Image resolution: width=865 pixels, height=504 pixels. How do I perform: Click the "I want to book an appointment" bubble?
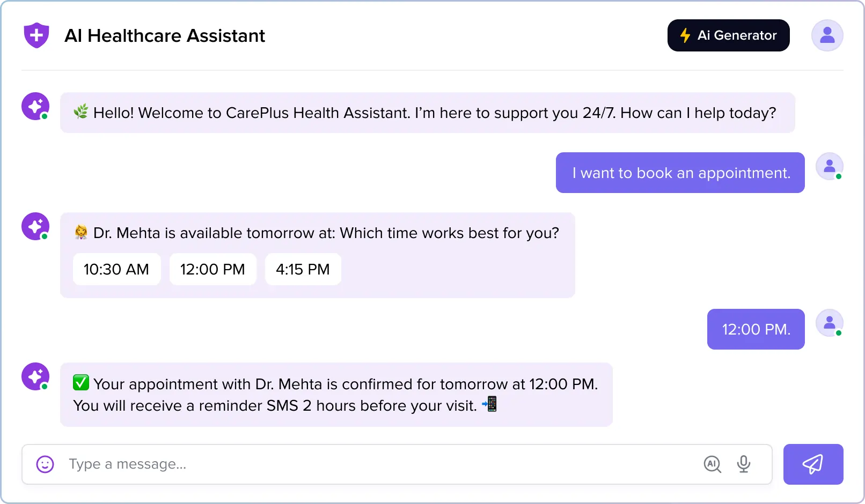(680, 173)
